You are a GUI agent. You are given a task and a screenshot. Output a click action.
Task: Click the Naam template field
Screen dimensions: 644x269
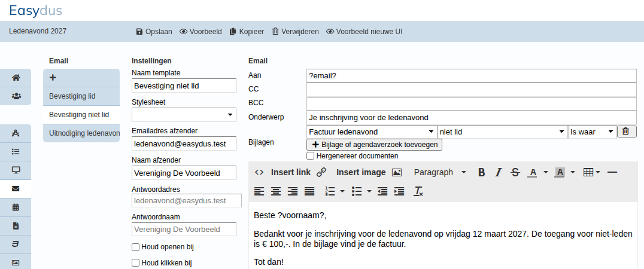point(184,85)
